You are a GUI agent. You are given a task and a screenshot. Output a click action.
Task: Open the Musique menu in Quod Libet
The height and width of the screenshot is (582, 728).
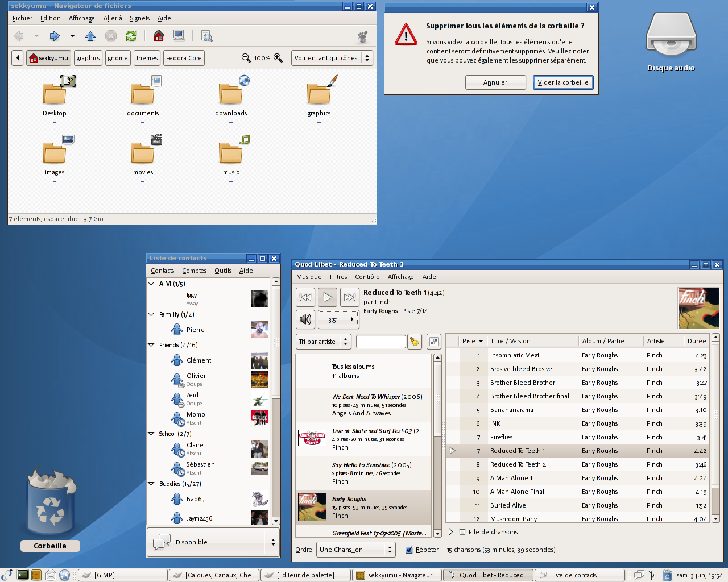click(309, 277)
